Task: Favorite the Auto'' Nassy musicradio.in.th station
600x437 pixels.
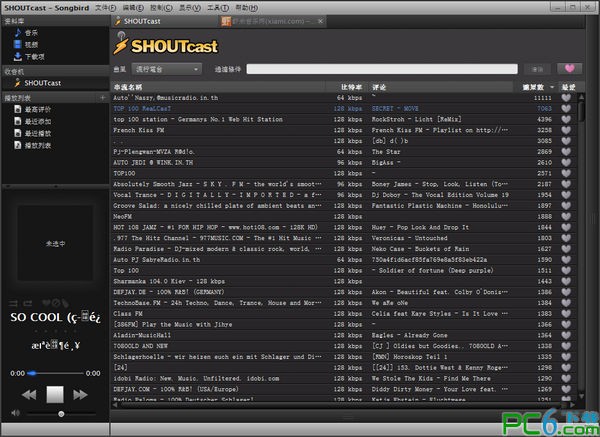Action: 566,98
